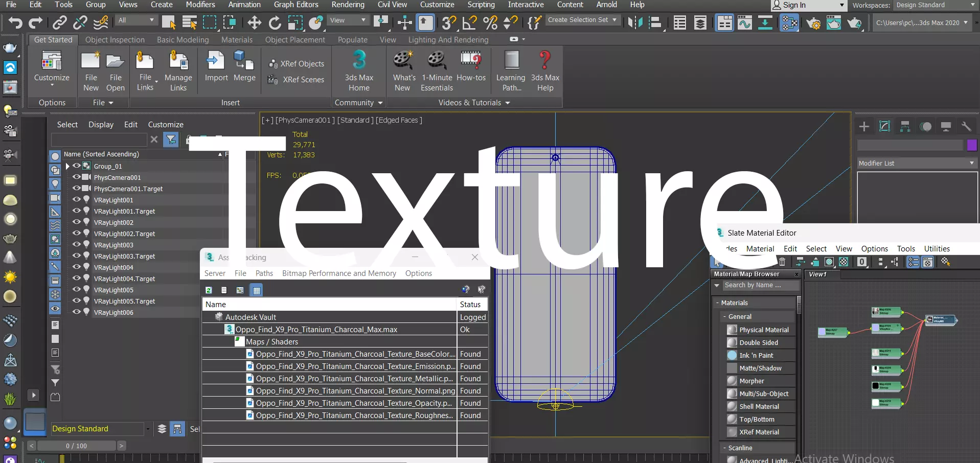Screen dimensions: 980x463
Task: Toggle the scene explorer lights filter
Action: pyautogui.click(x=55, y=184)
